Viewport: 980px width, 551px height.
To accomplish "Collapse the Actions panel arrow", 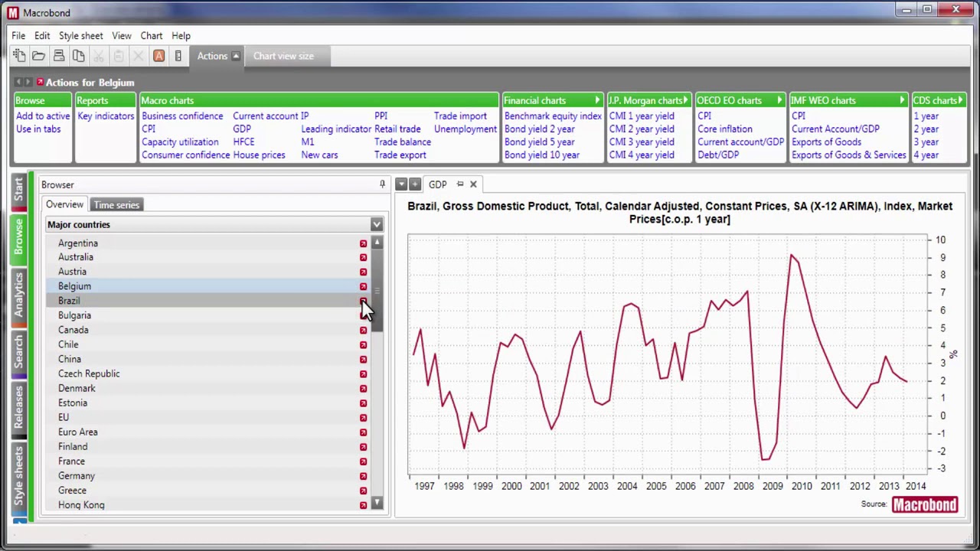I will point(236,56).
